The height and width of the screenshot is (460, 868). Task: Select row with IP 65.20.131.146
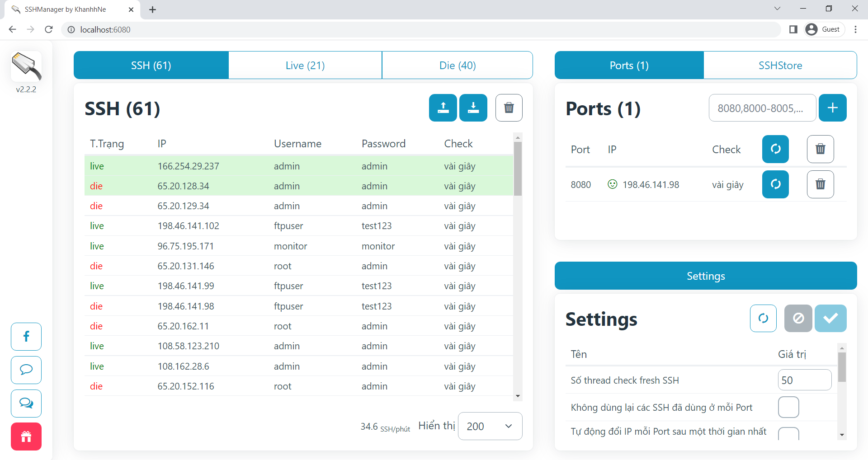(x=299, y=266)
